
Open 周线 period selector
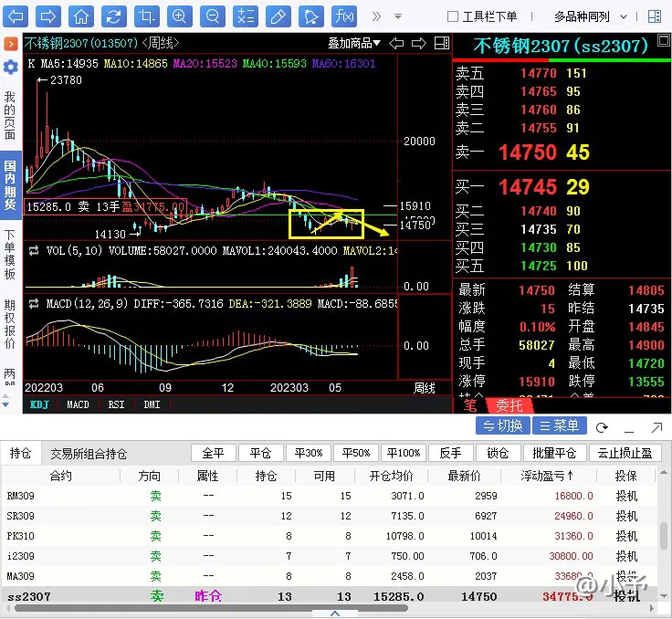[425, 388]
